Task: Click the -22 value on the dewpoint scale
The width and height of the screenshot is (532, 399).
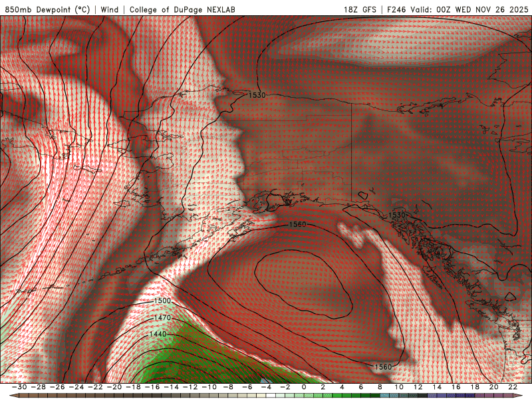Action: click(95, 387)
